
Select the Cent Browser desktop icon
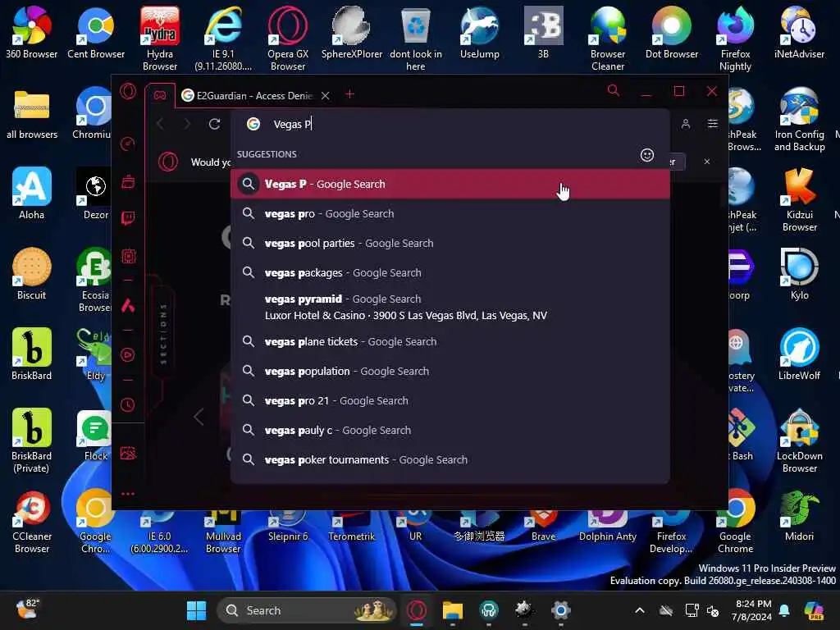tap(96, 32)
